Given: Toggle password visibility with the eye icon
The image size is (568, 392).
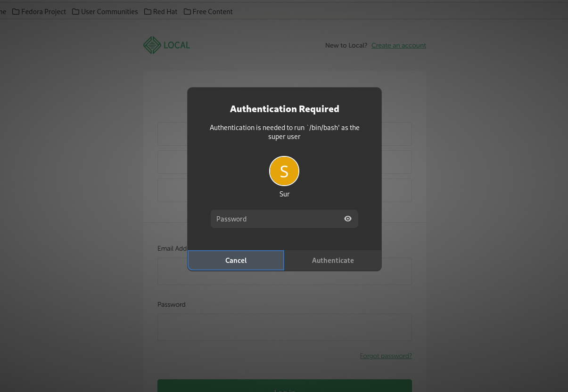Looking at the screenshot, I should 348,219.
